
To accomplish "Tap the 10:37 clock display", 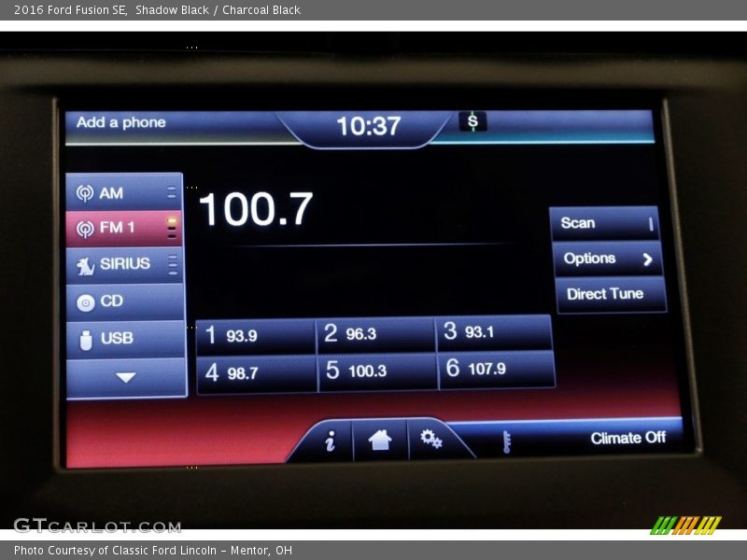I will click(368, 126).
